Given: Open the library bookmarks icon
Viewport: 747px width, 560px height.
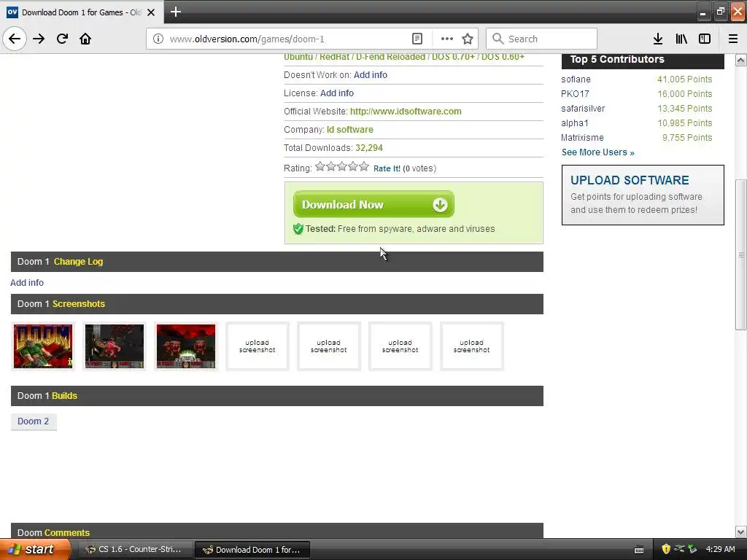Looking at the screenshot, I should click(x=681, y=39).
